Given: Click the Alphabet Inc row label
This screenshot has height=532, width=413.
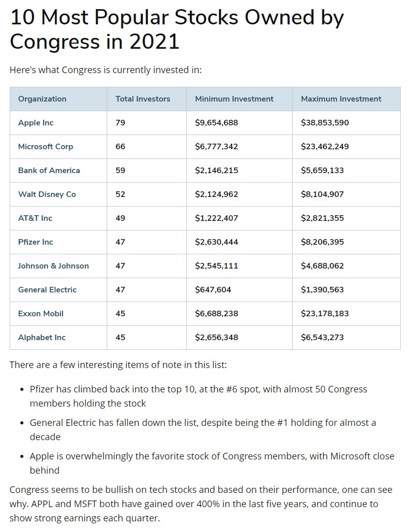Looking at the screenshot, I should pos(42,338).
